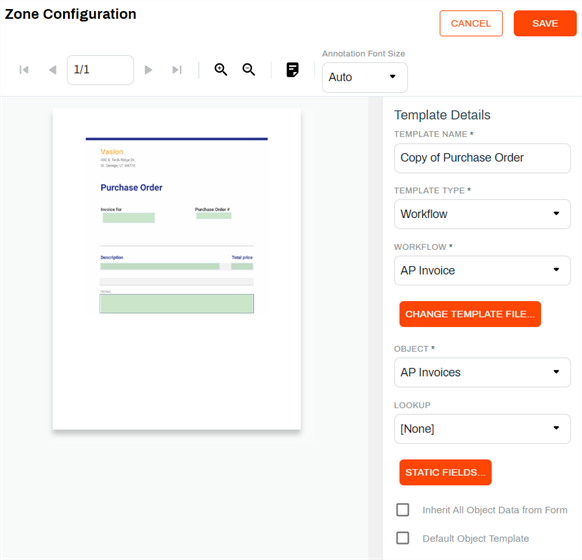The image size is (582, 560).
Task: Jump to last page arrow icon
Action: (177, 70)
